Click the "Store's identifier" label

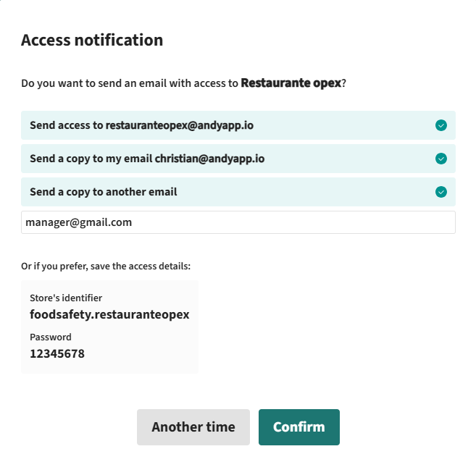click(x=66, y=298)
